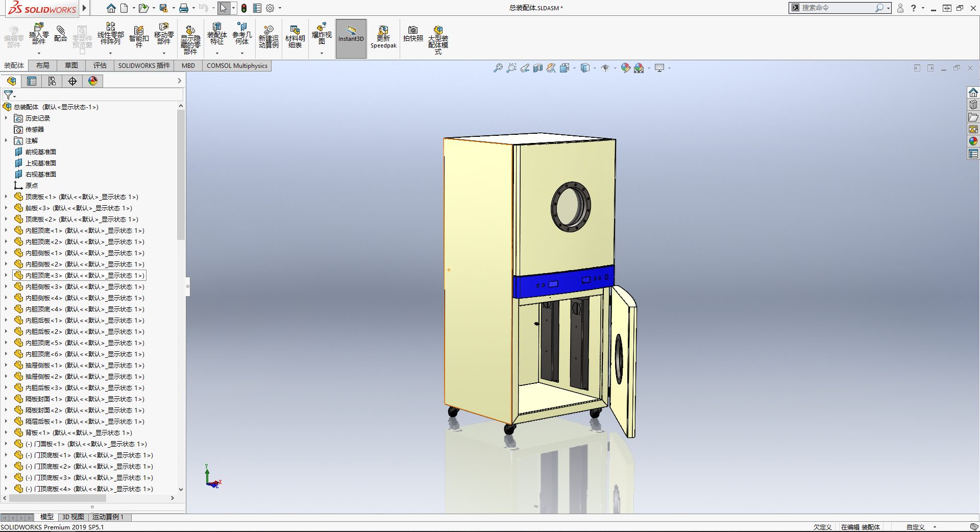This screenshot has width=980, height=532.
Task: Click Show Hidden Components (显示隐藏的零部件)
Action: tap(190, 40)
